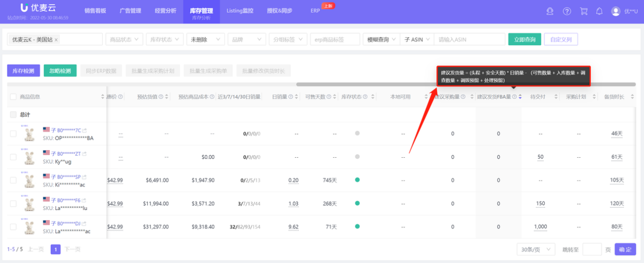Remove the 优麦云K - 美国站 store tag
The height and width of the screenshot is (263, 644).
pos(56,40)
